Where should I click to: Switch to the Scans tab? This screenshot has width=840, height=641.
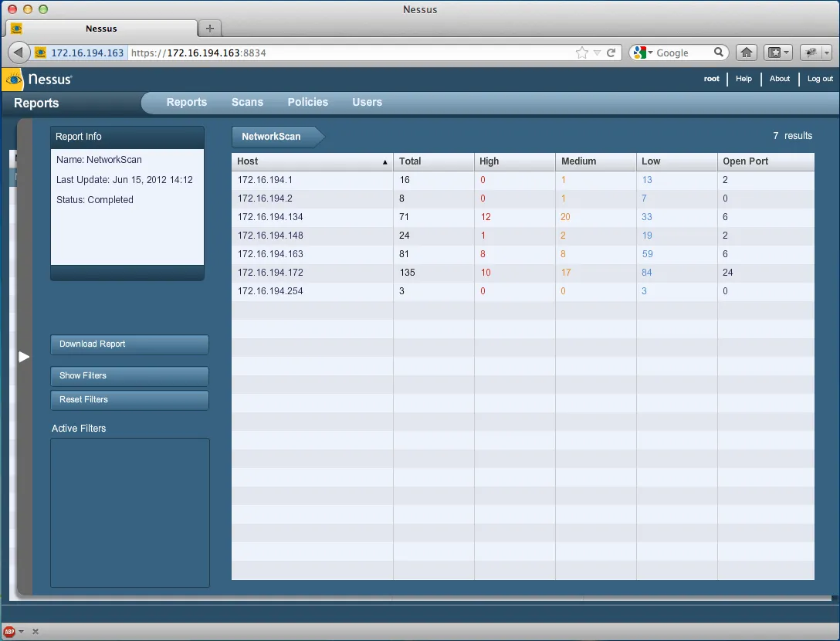pyautogui.click(x=247, y=102)
